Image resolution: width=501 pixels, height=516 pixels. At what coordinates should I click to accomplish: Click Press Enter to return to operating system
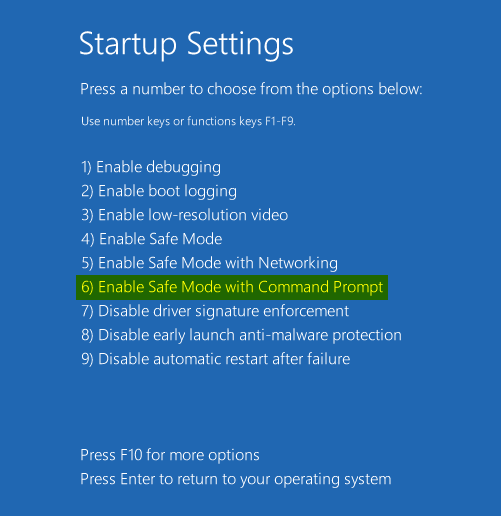(x=236, y=480)
